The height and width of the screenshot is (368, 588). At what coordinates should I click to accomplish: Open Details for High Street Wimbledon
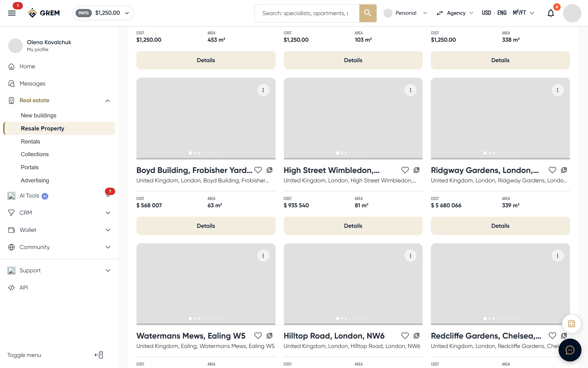tap(353, 226)
